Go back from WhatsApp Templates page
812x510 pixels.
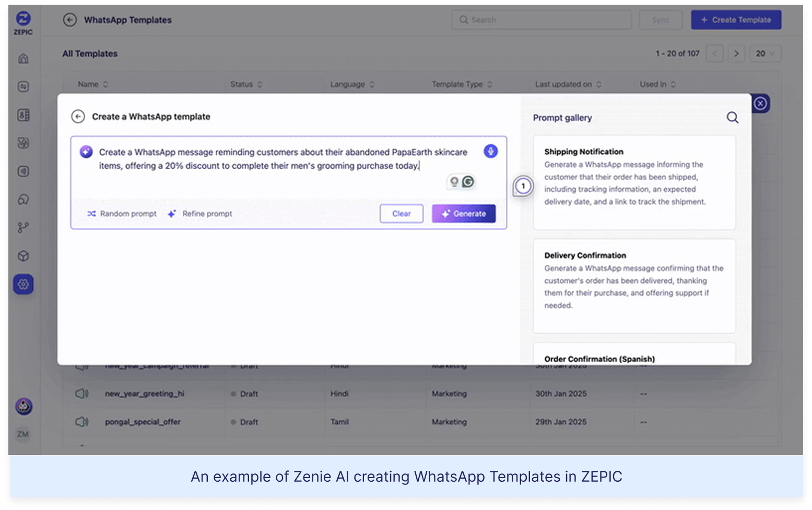69,20
